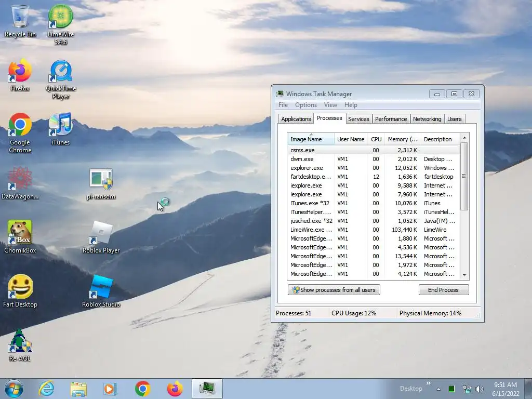
Task: Open the network tray icon
Action: point(467,389)
